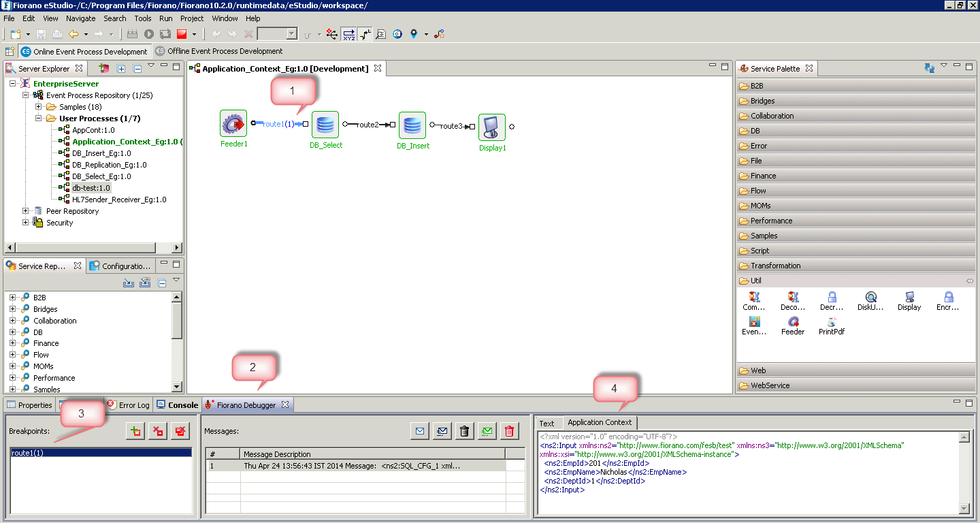Click the black trash discard message icon

point(465,431)
